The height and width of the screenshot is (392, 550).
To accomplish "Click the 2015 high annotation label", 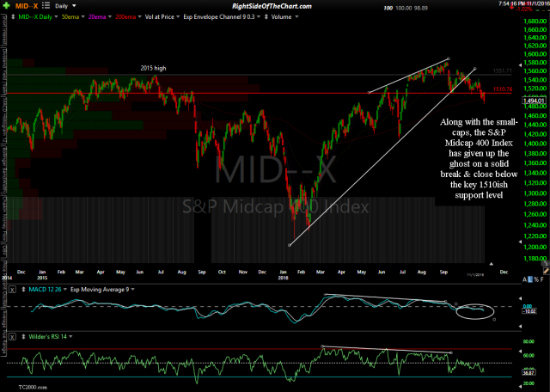I will point(153,68).
